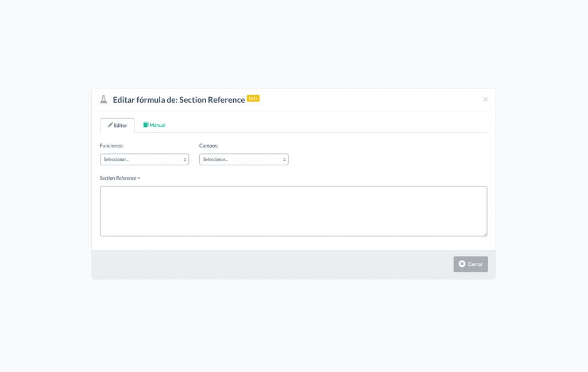Click the resize grip of the formula text area

coord(485,234)
